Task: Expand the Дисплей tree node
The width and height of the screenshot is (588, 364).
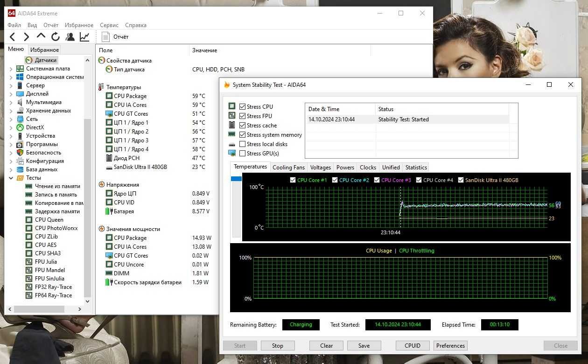Action: coord(11,94)
